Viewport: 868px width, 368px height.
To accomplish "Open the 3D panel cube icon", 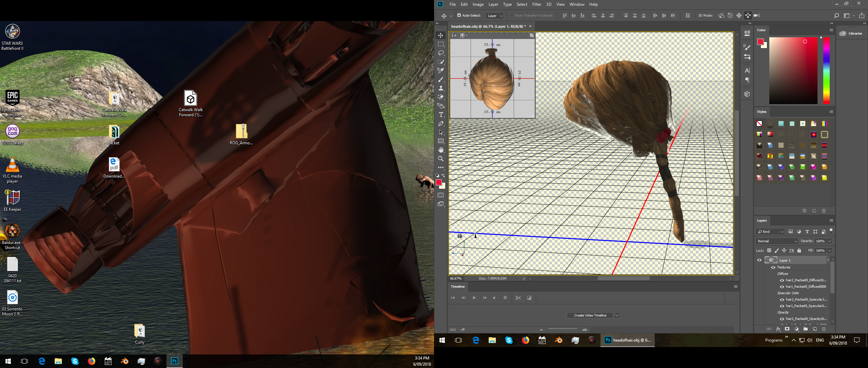I will (747, 94).
